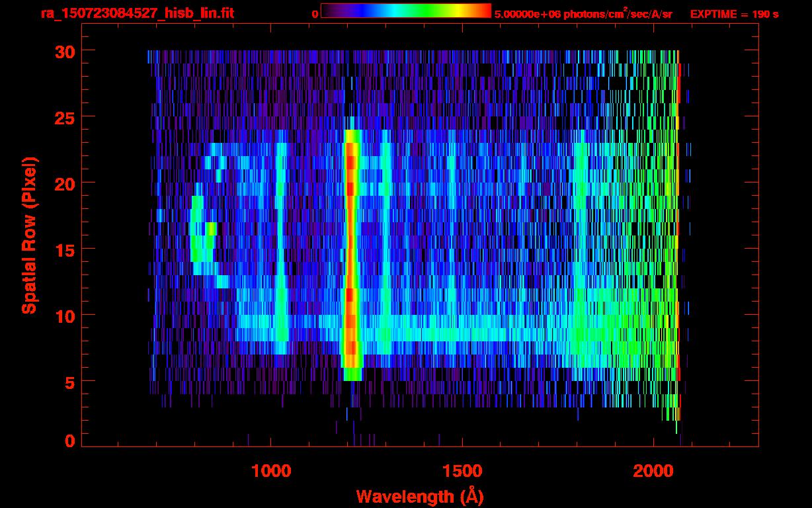Screen dimensions: 812x508
Task: Click the x-axis tick label 1000
Action: pyautogui.click(x=271, y=471)
